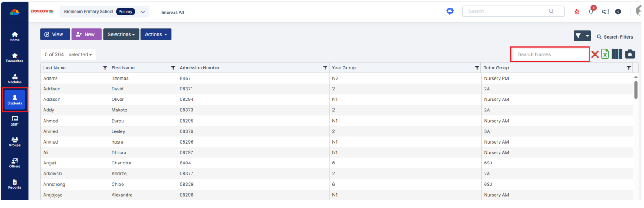Screen dimensions: 644x208
Task: Click the red flame icon
Action: point(577,12)
